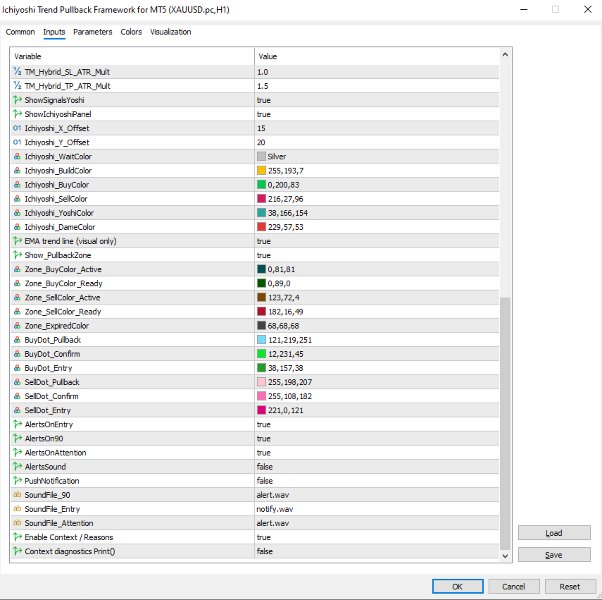Pick the Ichiyoshi_BuildColor yellow swatch
The image size is (602, 600).
pos(261,170)
